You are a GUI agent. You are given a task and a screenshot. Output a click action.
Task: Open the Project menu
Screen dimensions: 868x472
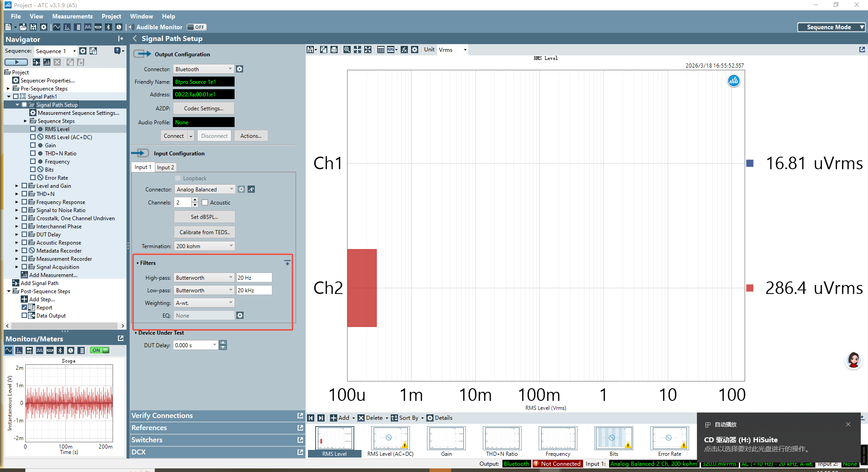click(x=111, y=16)
